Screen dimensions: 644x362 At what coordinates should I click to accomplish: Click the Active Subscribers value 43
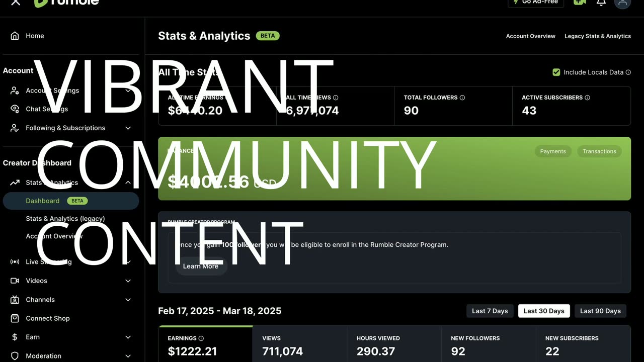(x=529, y=111)
